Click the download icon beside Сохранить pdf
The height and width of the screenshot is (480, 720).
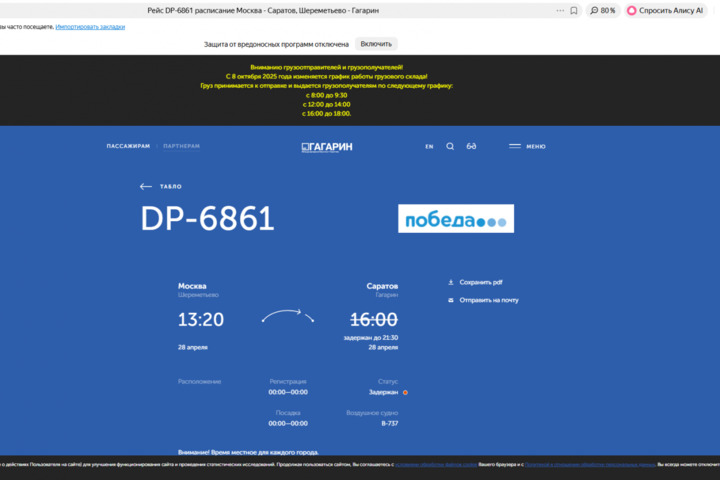(x=450, y=282)
